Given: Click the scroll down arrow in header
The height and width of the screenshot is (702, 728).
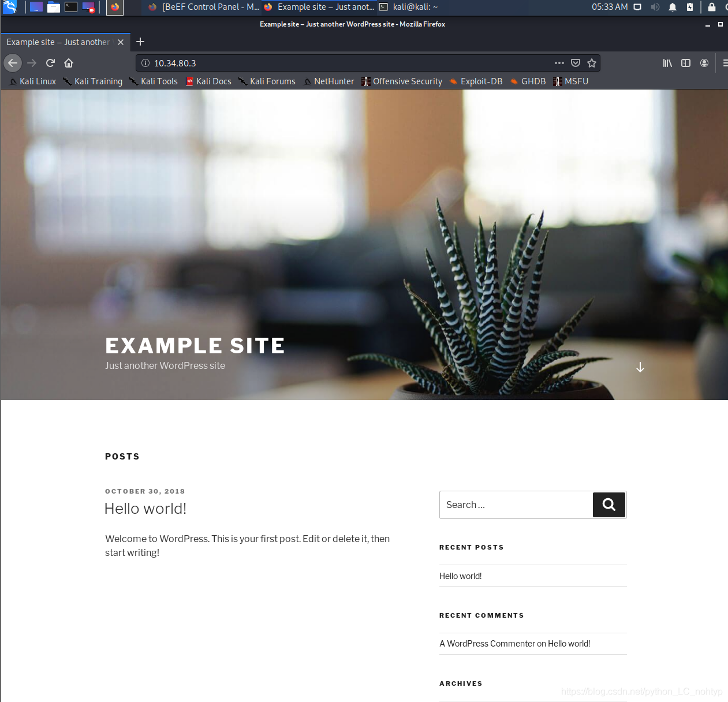Looking at the screenshot, I should click(x=640, y=367).
